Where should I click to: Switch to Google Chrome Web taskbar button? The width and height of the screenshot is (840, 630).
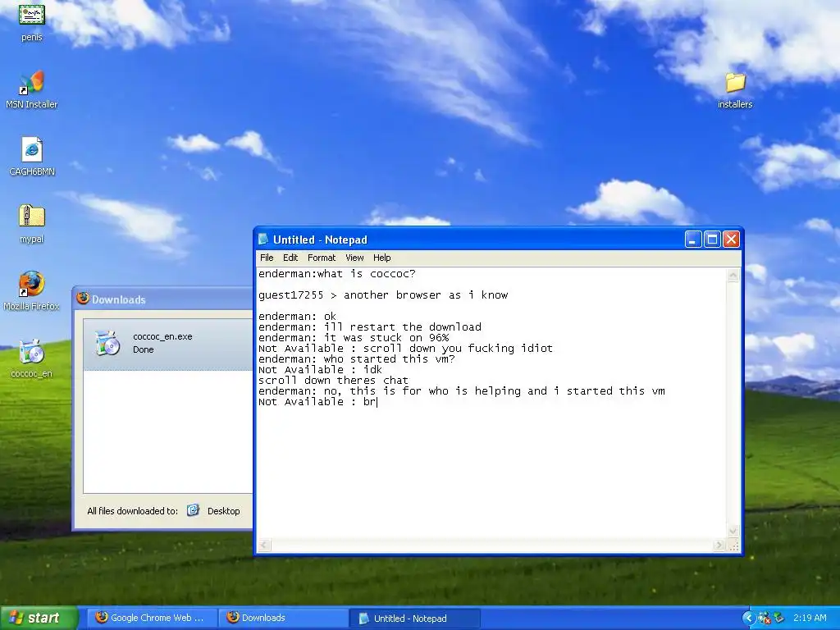(x=152, y=618)
